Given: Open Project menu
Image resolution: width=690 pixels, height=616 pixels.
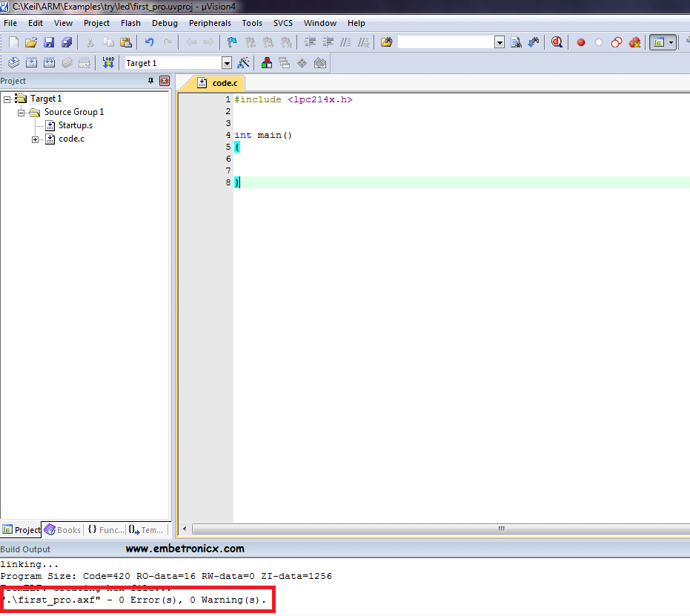Looking at the screenshot, I should [96, 23].
